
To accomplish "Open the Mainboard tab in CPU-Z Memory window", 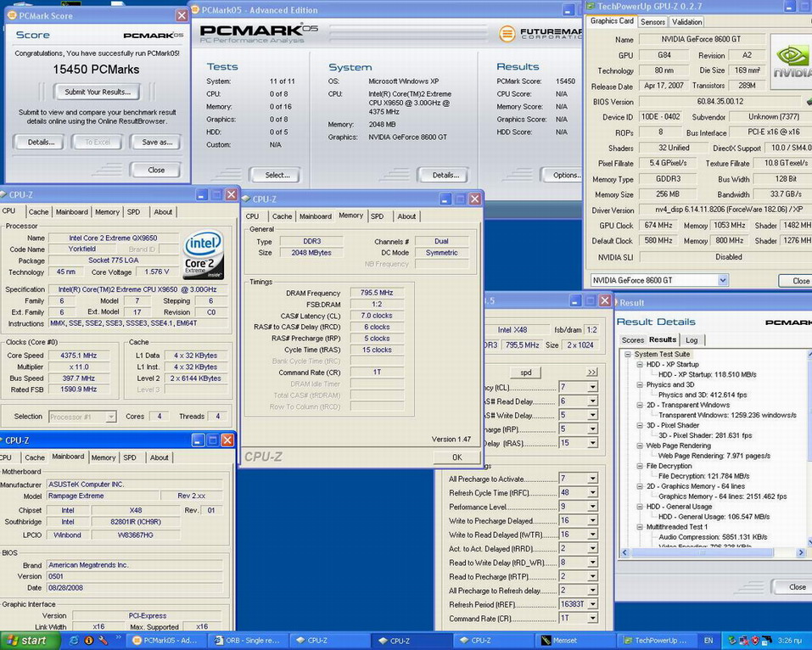I will coord(315,216).
